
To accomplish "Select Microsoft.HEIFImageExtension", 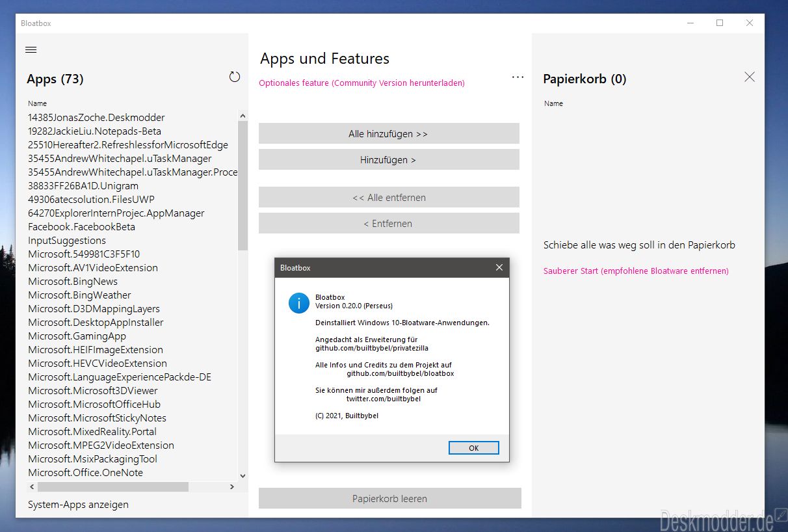I will pyautogui.click(x=96, y=350).
